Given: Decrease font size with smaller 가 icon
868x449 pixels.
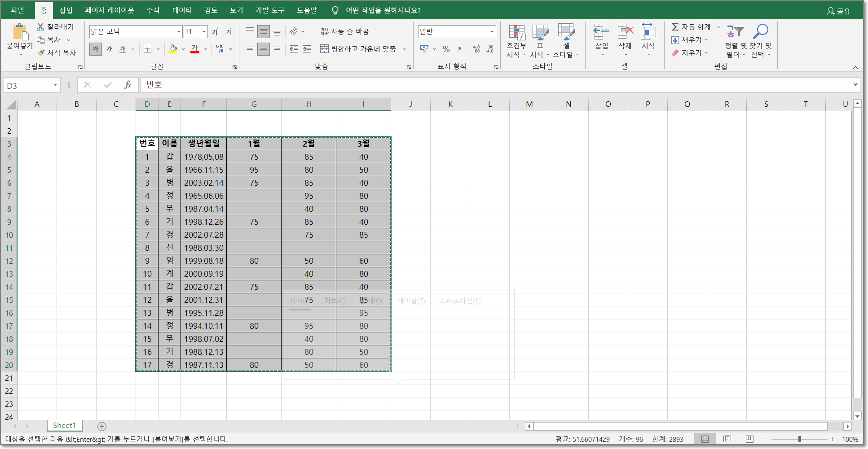Looking at the screenshot, I should [229, 32].
